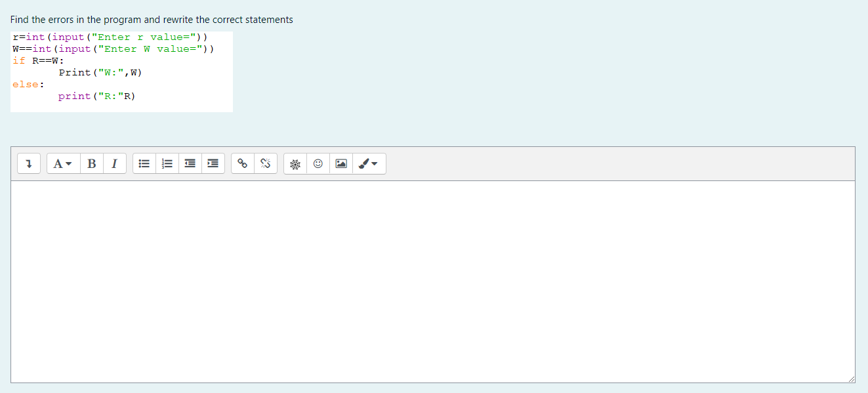This screenshot has width=868, height=393.
Task: Open the emoticon smiley picker
Action: pyautogui.click(x=318, y=164)
